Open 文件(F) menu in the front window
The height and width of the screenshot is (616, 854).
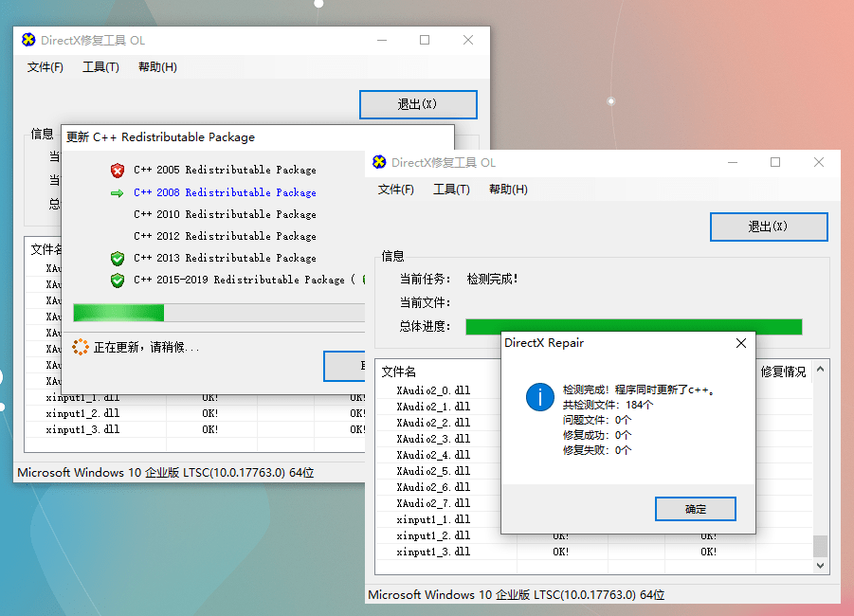396,190
